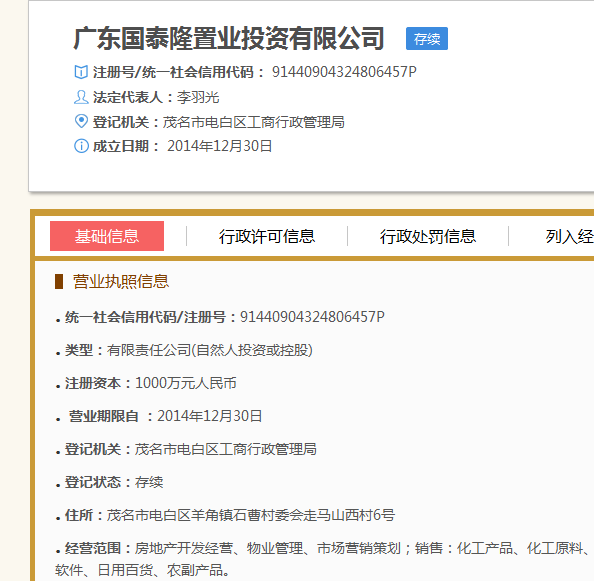Click the establishment date info icon

[81, 146]
